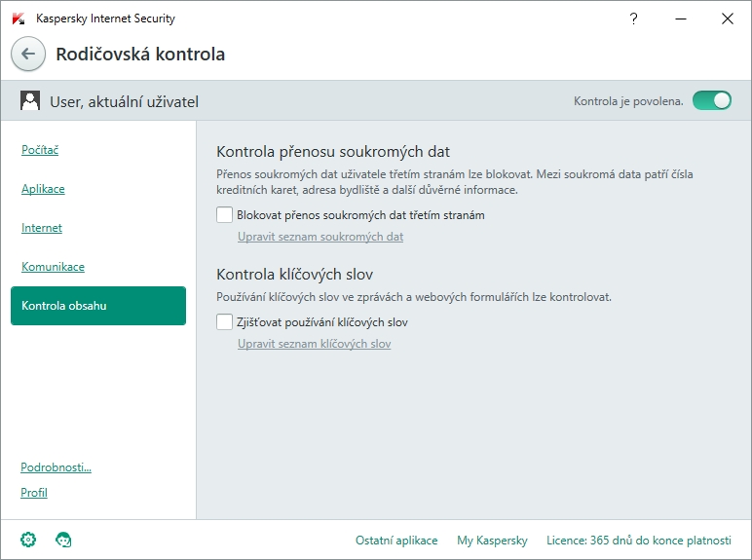This screenshot has height=560, width=752.
Task: Open the Počítač section
Action: tap(40, 150)
